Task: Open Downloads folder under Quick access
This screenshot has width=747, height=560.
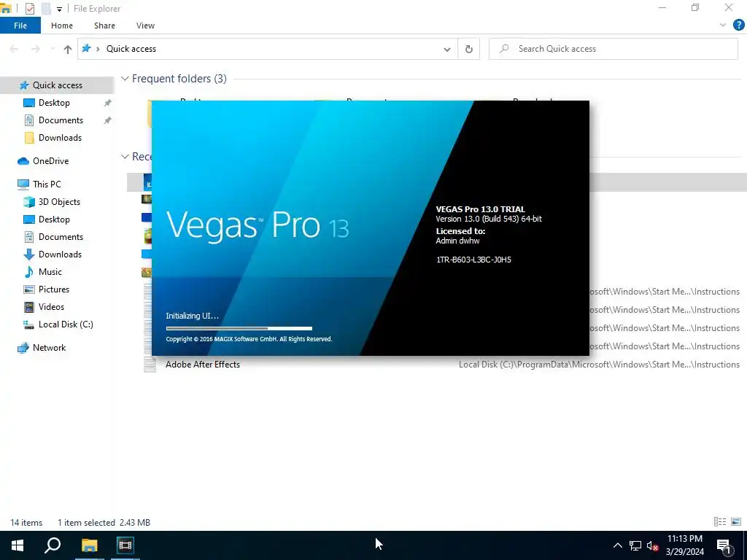Action: (60, 138)
